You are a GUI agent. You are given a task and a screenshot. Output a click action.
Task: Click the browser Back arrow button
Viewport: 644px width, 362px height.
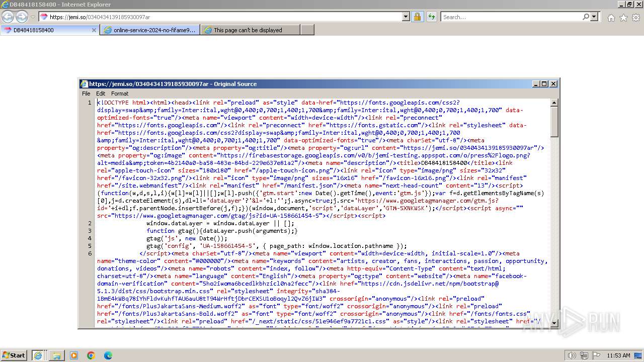[x=8, y=17]
